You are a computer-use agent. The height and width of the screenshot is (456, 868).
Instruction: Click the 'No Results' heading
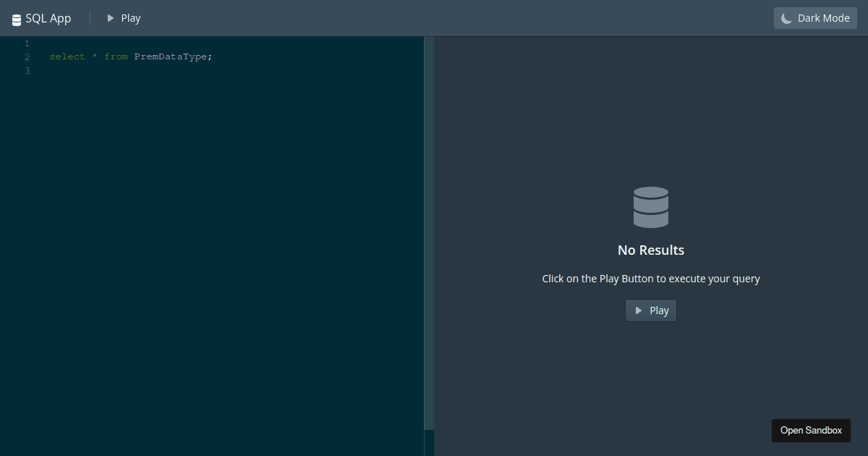tap(651, 250)
